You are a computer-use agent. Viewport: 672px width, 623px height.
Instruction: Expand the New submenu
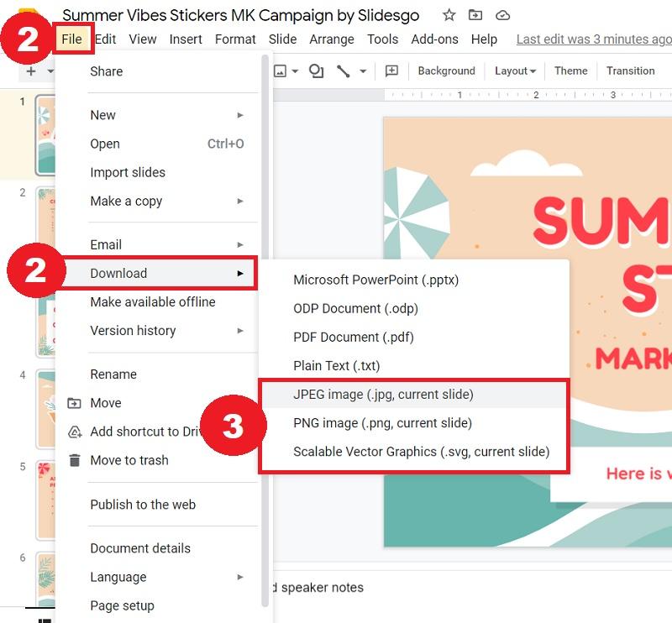pyautogui.click(x=157, y=115)
